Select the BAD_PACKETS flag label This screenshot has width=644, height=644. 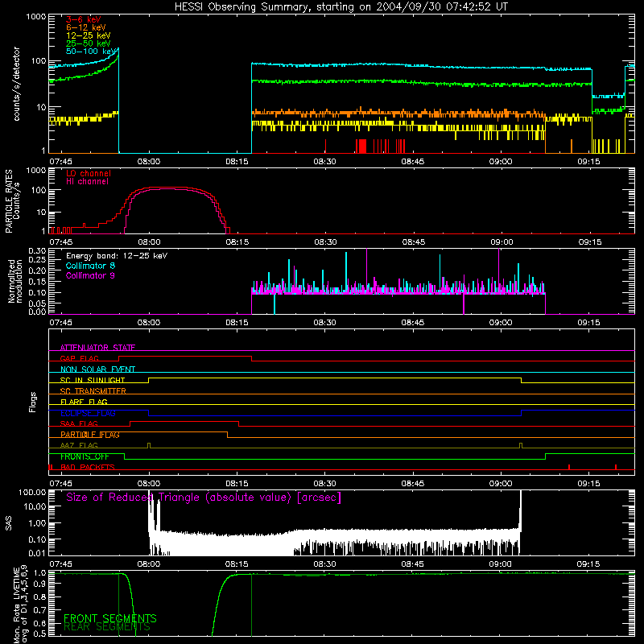(88, 467)
